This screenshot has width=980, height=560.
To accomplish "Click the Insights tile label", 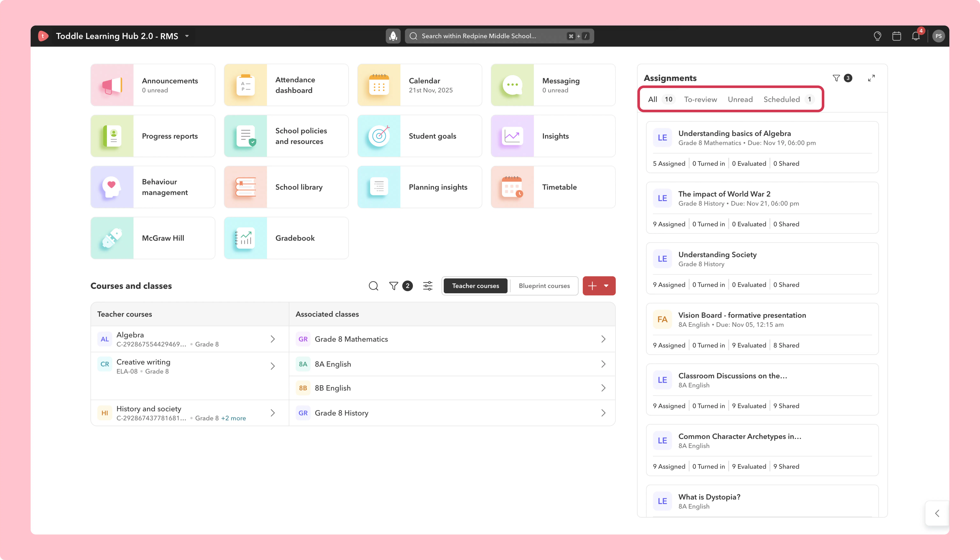I will (x=555, y=136).
